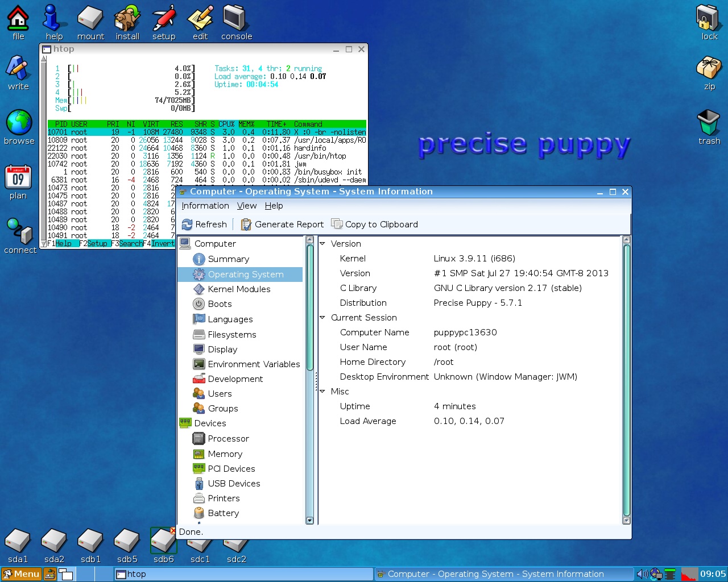Select Users entry
Image resolution: width=728 pixels, height=582 pixels.
click(x=220, y=394)
